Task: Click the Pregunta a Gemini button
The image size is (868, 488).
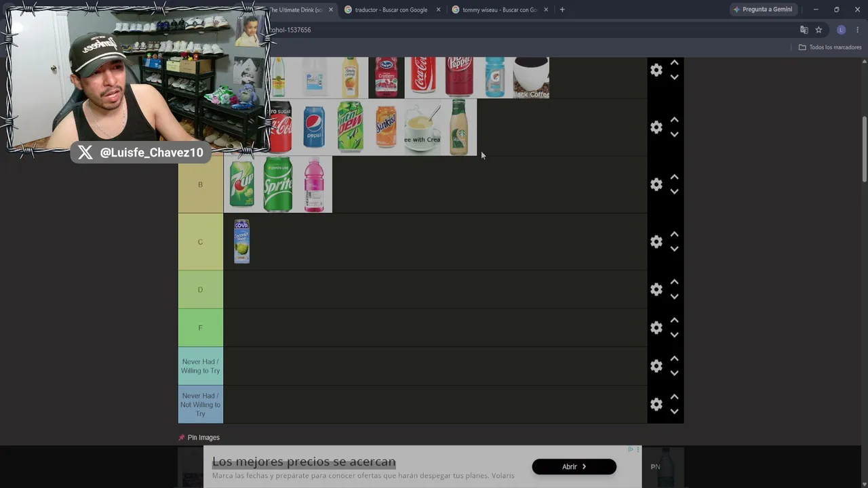Action: coord(763,9)
